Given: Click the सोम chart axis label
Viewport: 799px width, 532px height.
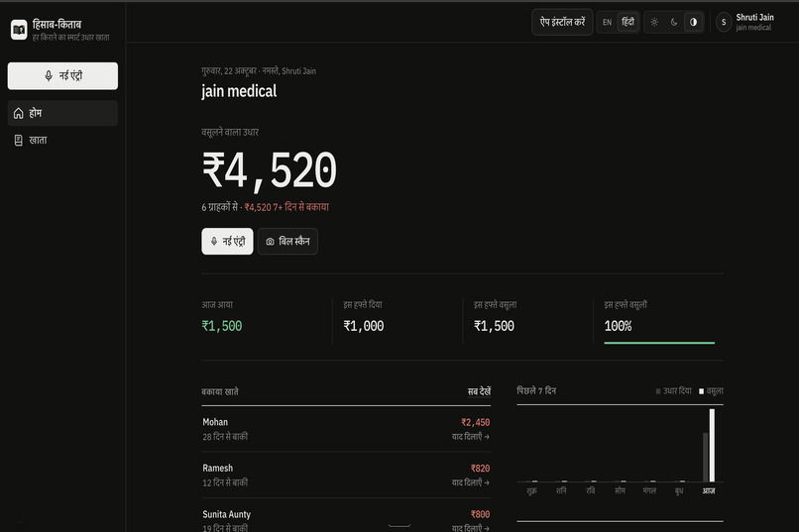Looking at the screenshot, I should tap(620, 490).
